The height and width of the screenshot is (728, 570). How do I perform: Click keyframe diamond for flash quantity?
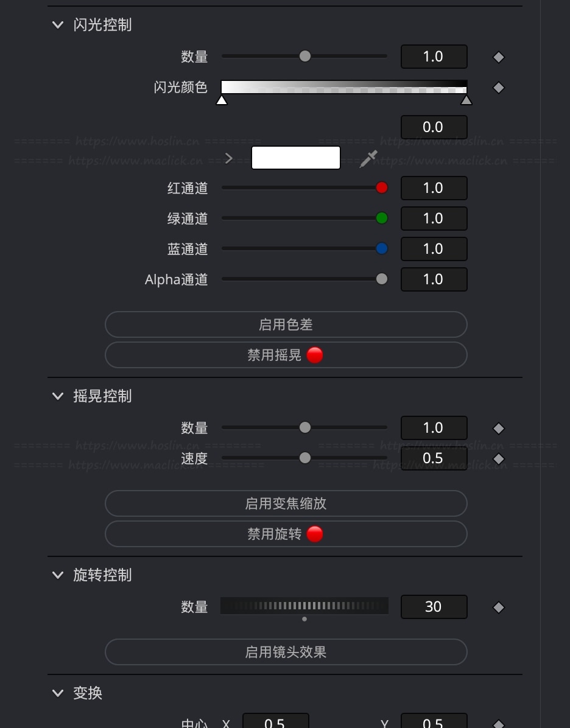coord(499,57)
